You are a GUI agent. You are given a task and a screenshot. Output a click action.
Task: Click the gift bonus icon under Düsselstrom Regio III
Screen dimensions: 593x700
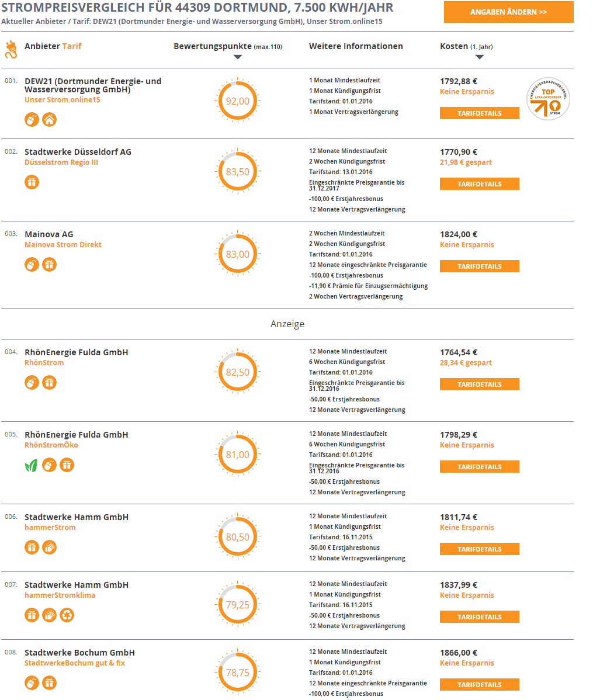pyautogui.click(x=32, y=182)
